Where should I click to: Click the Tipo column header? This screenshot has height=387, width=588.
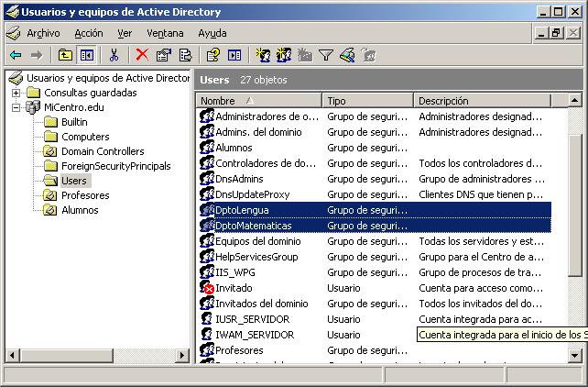click(x=367, y=101)
